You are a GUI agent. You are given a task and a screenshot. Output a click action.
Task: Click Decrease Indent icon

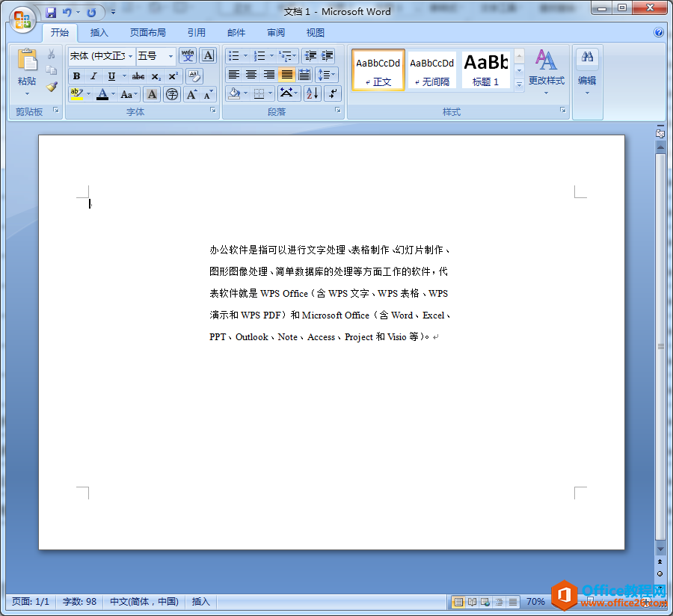click(310, 56)
